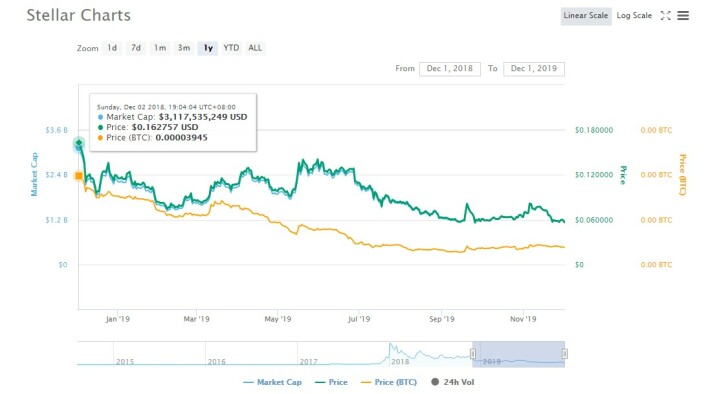This screenshot has height=394, width=710.
Task: Toggle Price (BTC) series in legend
Action: [389, 382]
